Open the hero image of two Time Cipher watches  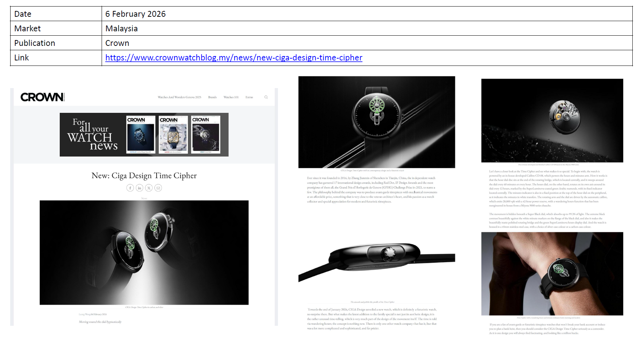click(144, 253)
